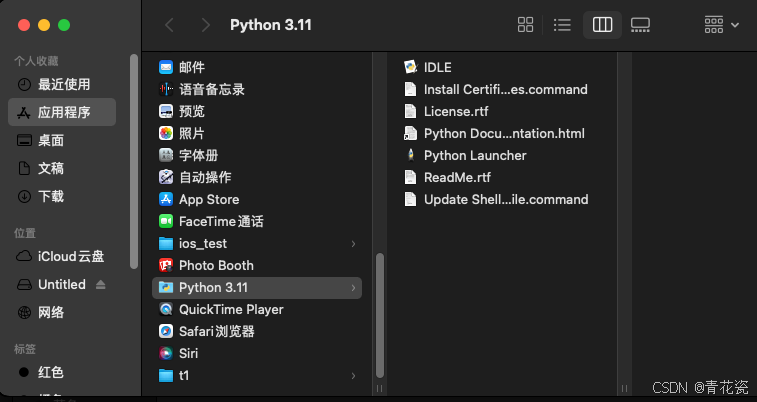Expand the t1 folder via its chevron
Image resolution: width=757 pixels, height=402 pixels.
click(x=353, y=376)
